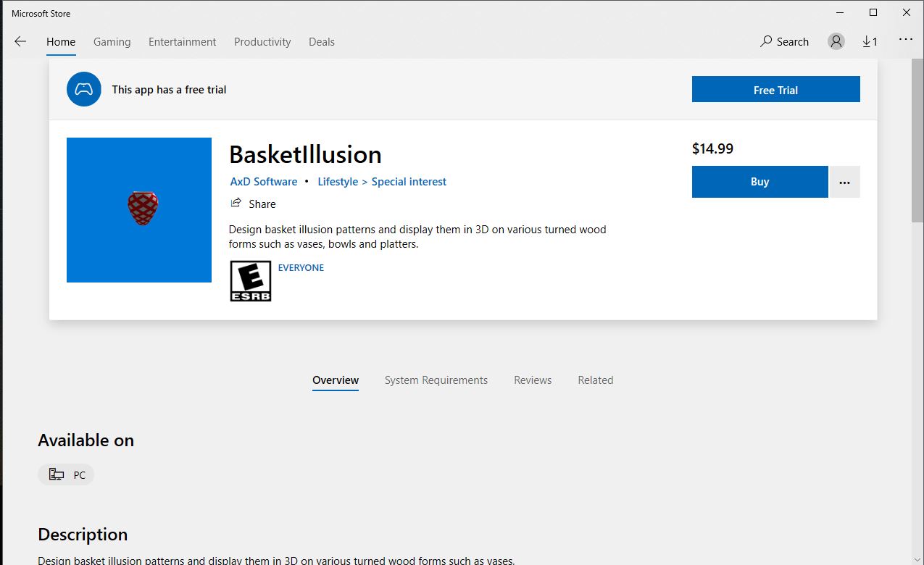Open the AxD Software publisher link
The image size is (924, 565).
pos(264,182)
